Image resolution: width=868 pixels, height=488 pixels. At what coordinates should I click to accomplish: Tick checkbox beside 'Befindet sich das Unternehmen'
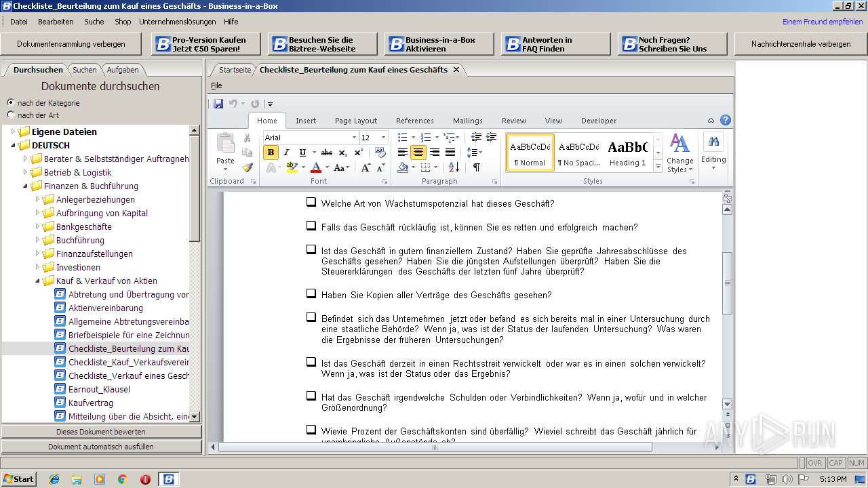[311, 317]
